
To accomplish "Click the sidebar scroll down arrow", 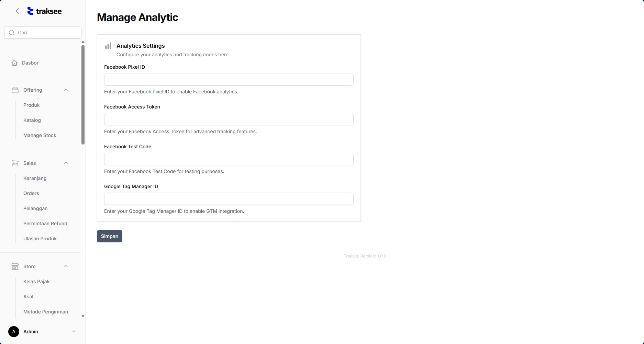I will pos(83,316).
